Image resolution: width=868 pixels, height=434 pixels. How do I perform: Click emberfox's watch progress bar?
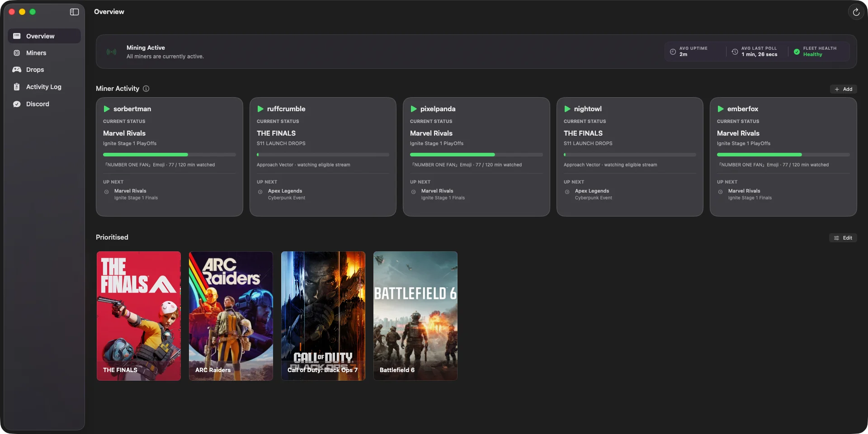(x=783, y=155)
